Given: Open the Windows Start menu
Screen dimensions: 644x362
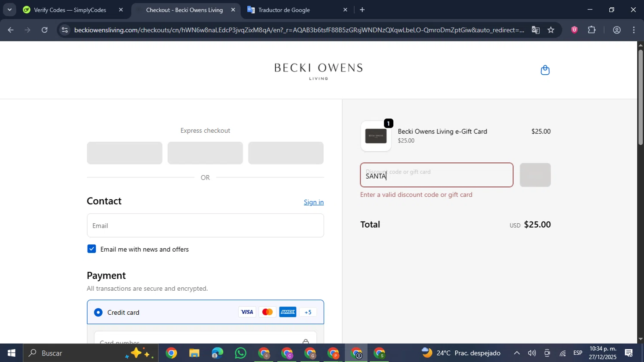Looking at the screenshot, I should (x=11, y=353).
